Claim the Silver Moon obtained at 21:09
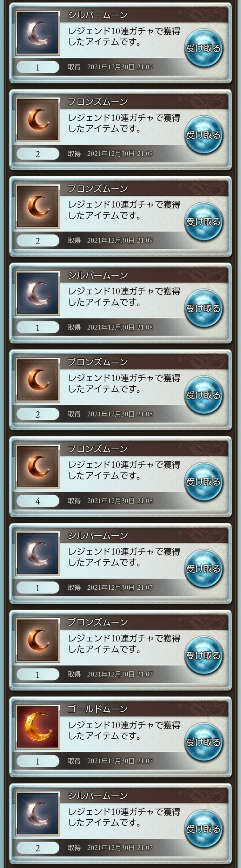The height and width of the screenshot is (868, 241). pos(203,48)
